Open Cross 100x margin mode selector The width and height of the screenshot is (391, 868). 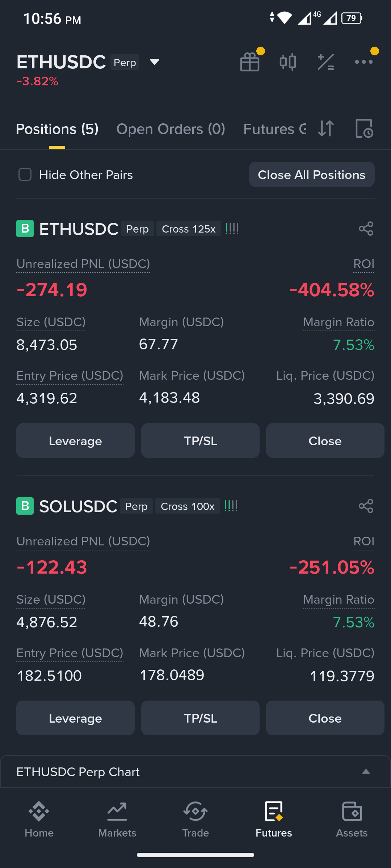188,506
